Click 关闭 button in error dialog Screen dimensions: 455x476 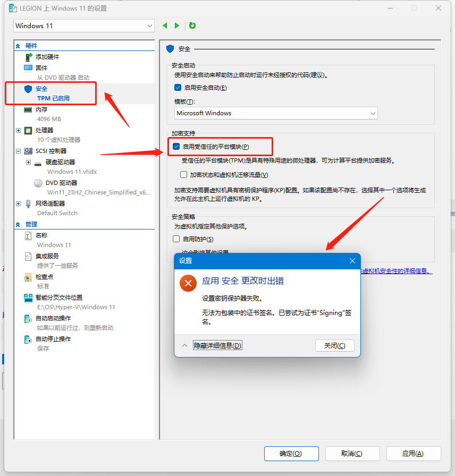(335, 345)
